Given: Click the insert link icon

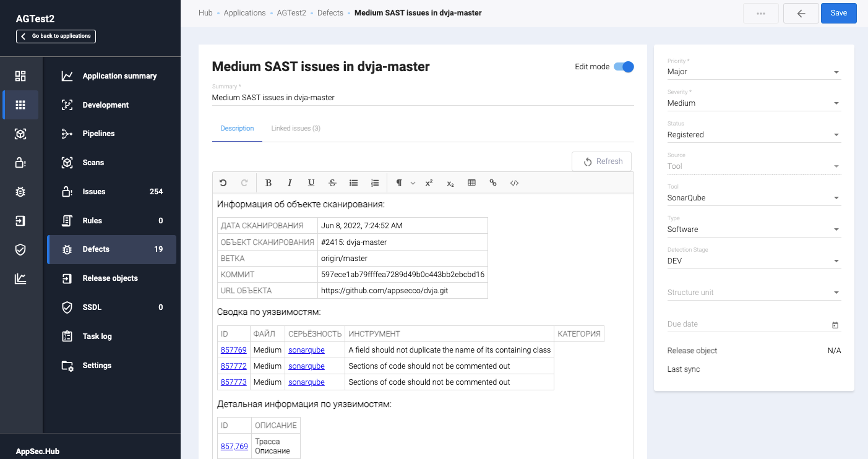Looking at the screenshot, I should click(493, 183).
